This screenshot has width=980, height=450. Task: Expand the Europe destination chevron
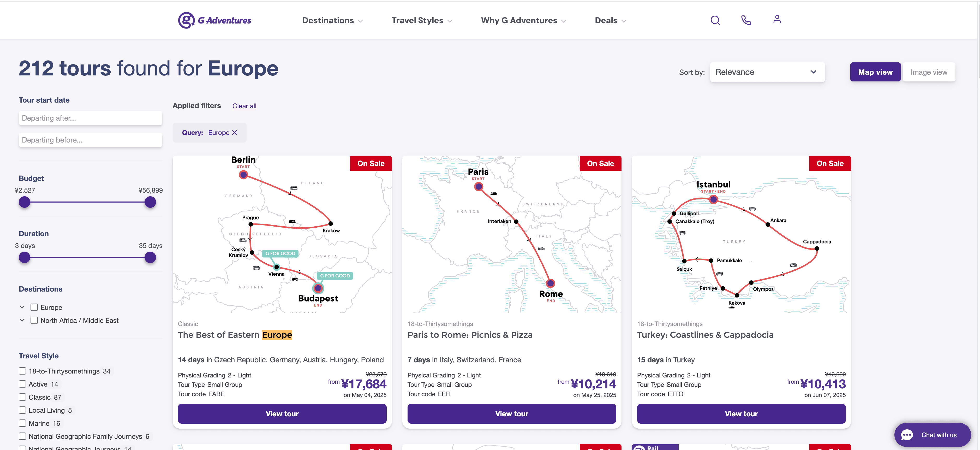pyautogui.click(x=22, y=307)
